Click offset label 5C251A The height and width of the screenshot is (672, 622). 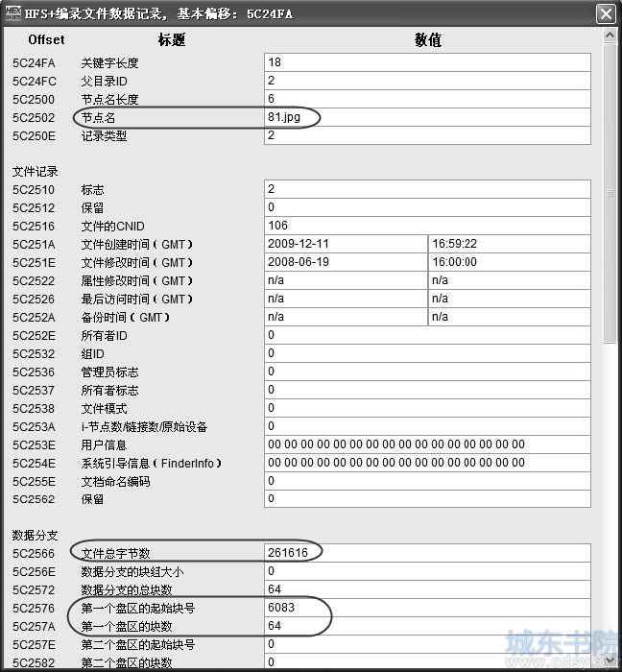click(34, 244)
